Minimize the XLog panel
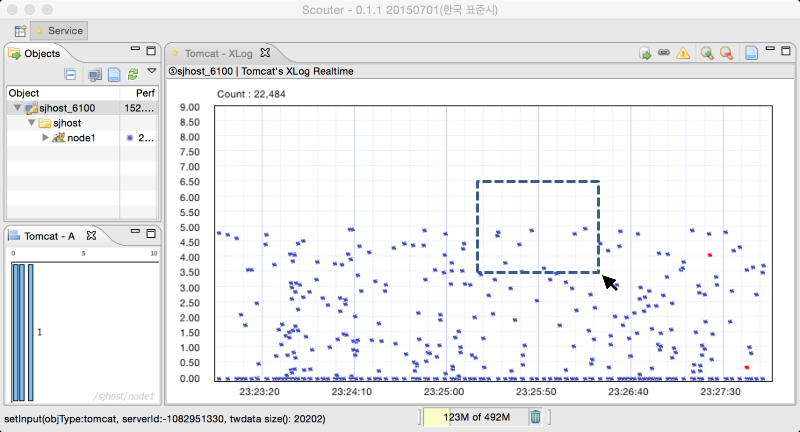 click(770, 48)
